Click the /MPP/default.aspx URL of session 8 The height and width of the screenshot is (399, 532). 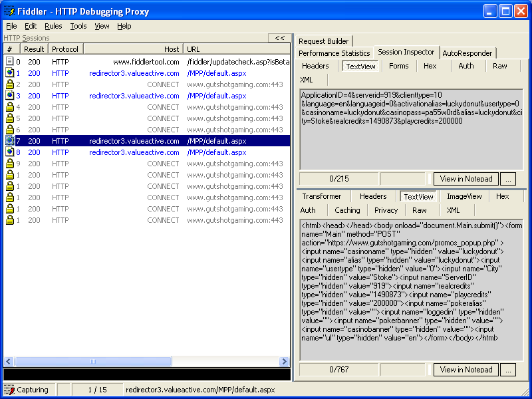(x=217, y=152)
